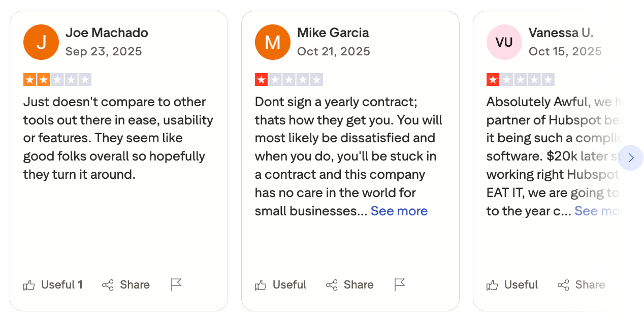Click thumbs-up icon on Joe Machado's review
The height and width of the screenshot is (320, 644).
(x=29, y=285)
